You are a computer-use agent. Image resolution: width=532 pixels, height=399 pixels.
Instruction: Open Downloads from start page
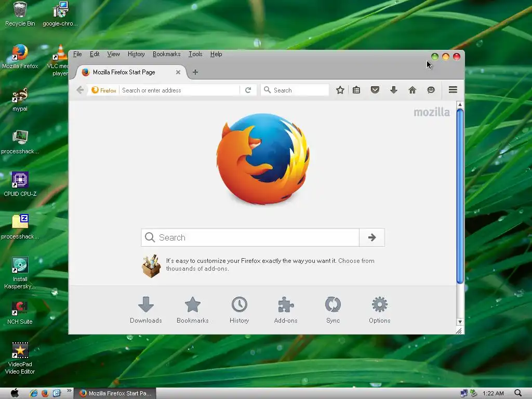[146, 310]
